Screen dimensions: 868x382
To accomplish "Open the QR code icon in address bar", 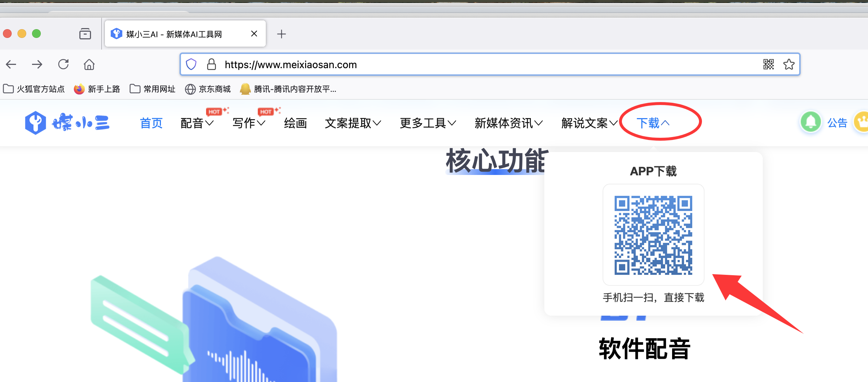I will (x=768, y=65).
